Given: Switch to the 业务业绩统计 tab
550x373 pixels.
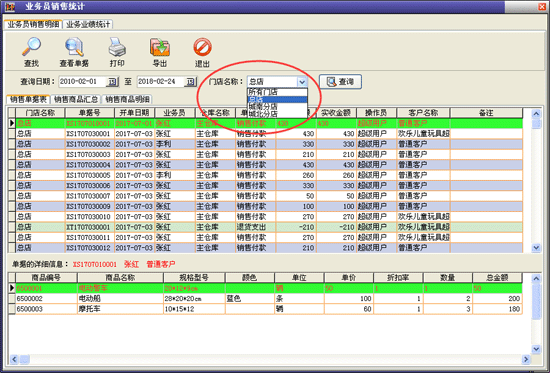Looking at the screenshot, I should [x=88, y=24].
